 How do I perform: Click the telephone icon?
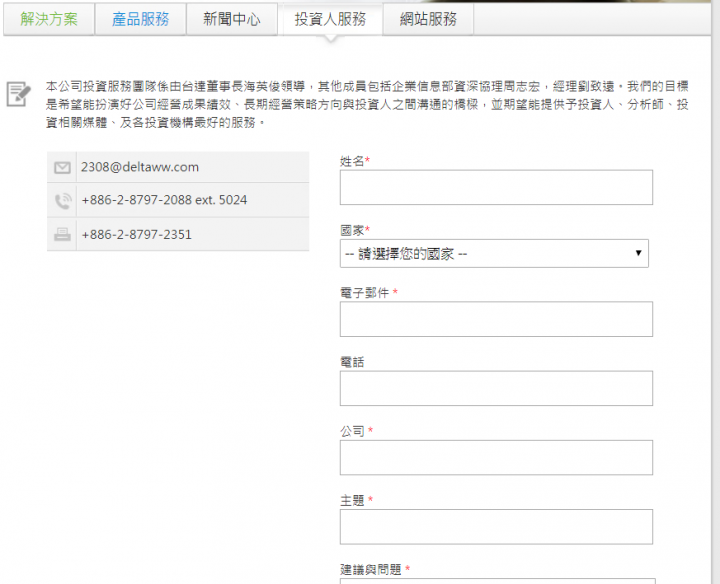tap(63, 201)
